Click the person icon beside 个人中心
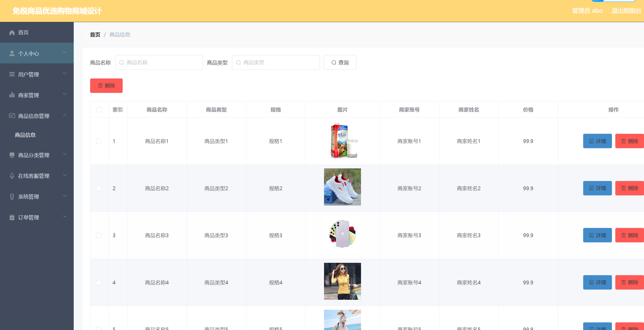Image resolution: width=644 pixels, height=330 pixels. tap(12, 53)
